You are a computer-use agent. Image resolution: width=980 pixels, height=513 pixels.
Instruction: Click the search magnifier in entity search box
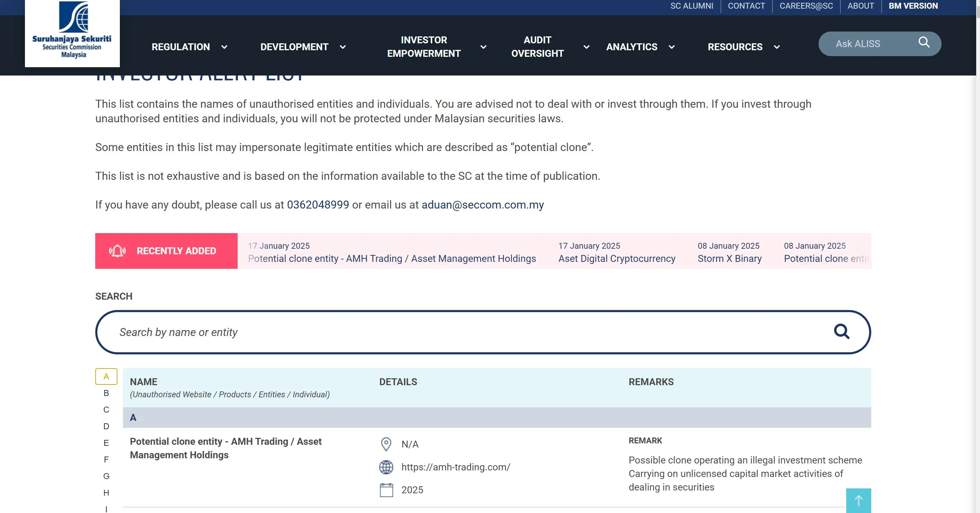tap(841, 331)
